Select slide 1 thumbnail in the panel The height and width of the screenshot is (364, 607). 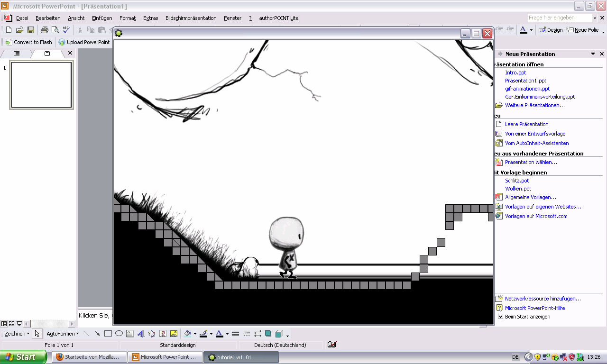click(41, 85)
